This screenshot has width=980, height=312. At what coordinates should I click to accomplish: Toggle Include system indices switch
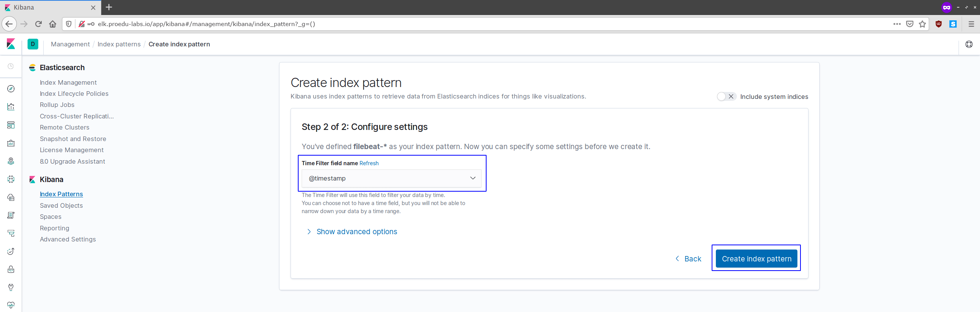click(x=726, y=97)
